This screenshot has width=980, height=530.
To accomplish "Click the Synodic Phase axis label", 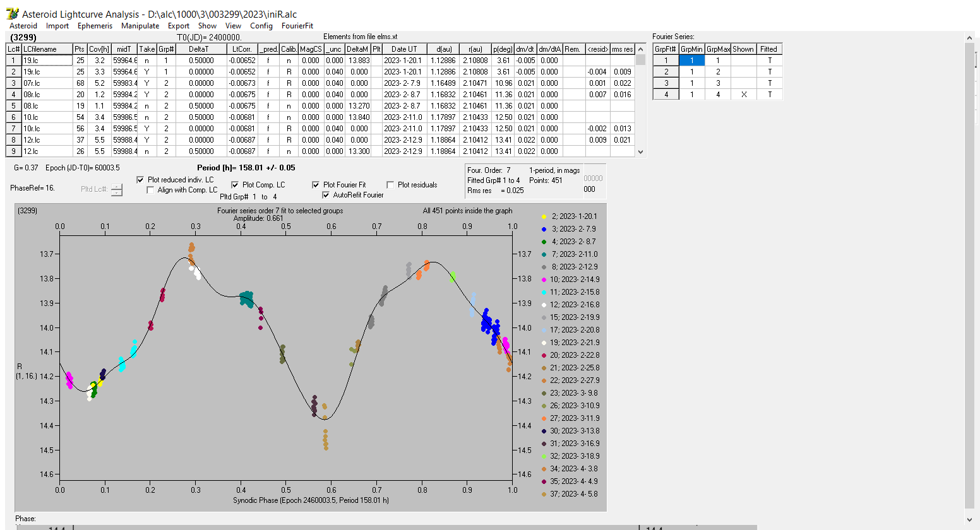I will click(x=311, y=500).
